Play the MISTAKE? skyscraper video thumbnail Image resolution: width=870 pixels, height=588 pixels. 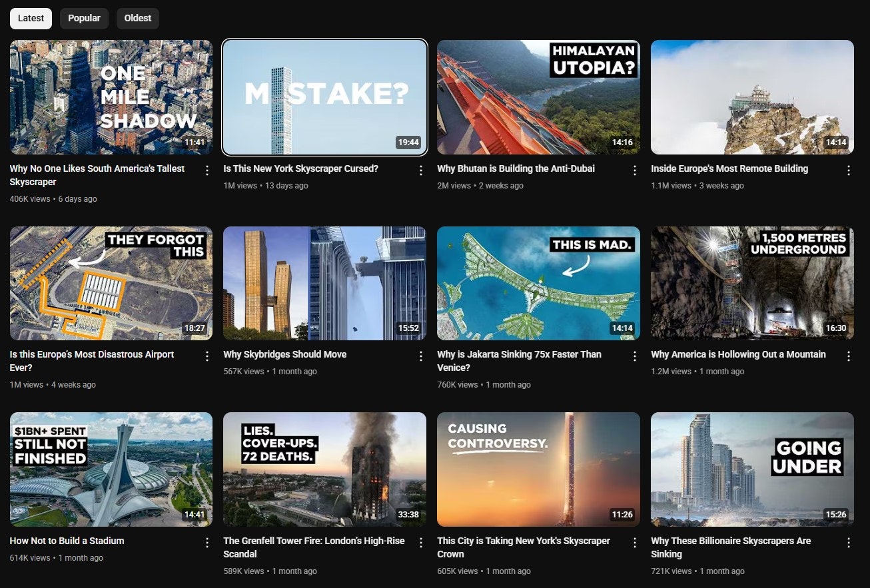click(324, 97)
